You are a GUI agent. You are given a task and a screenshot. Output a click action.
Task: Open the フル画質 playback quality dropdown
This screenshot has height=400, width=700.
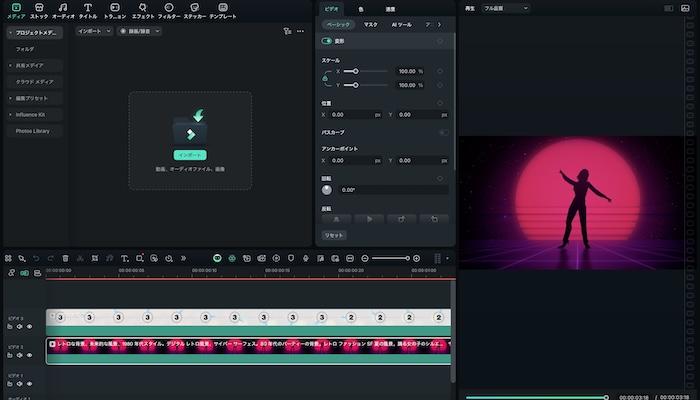tap(505, 7)
